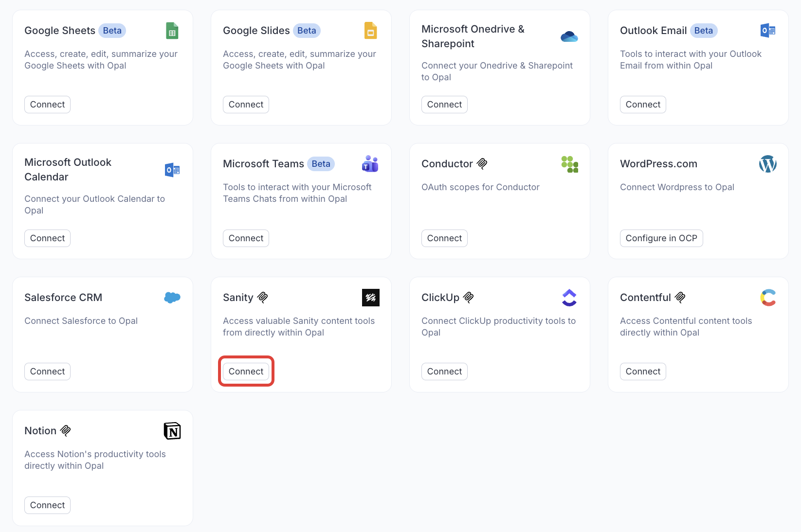
Task: Click the badge icon beside Sanity title
Action: tap(262, 298)
